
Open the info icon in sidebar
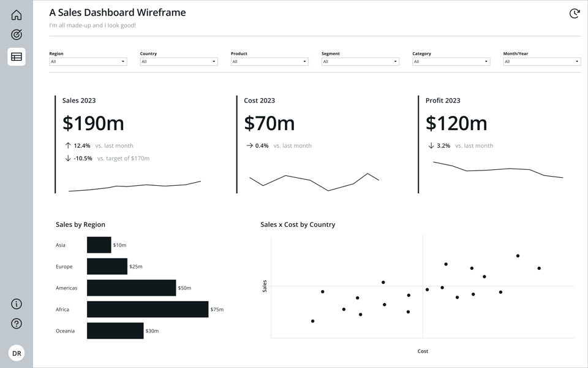click(17, 304)
